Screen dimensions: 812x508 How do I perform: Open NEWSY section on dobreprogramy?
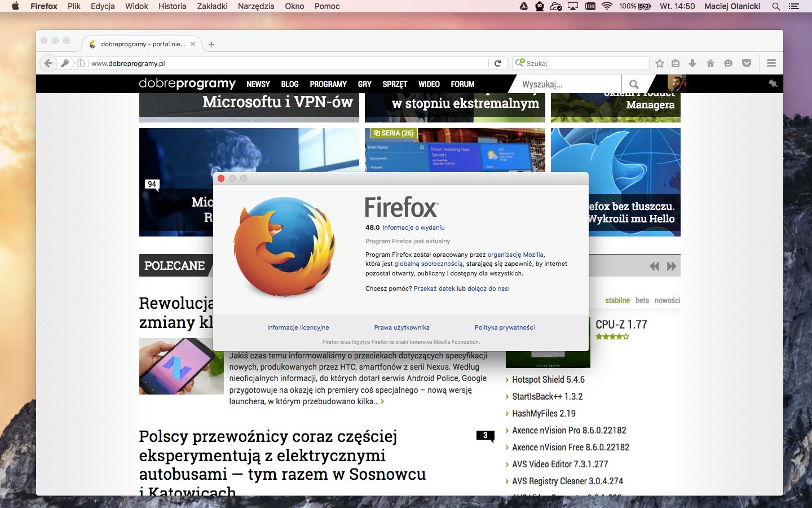[x=258, y=84]
